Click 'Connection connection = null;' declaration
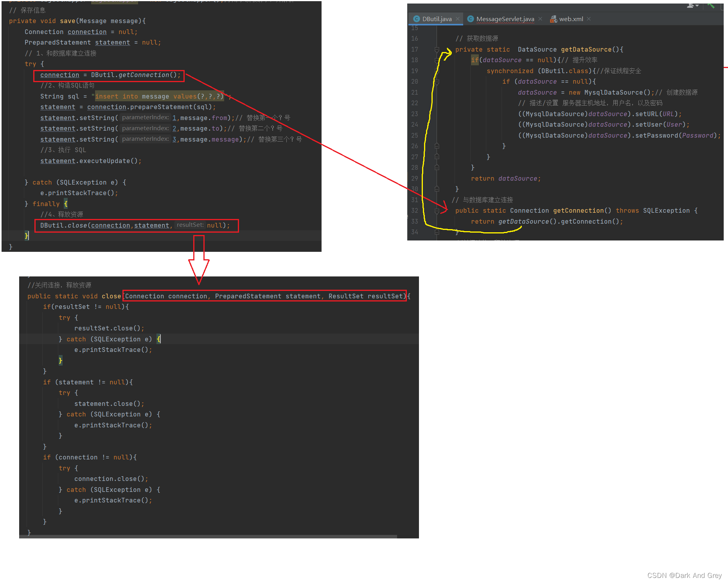728x583 pixels. 81,32
